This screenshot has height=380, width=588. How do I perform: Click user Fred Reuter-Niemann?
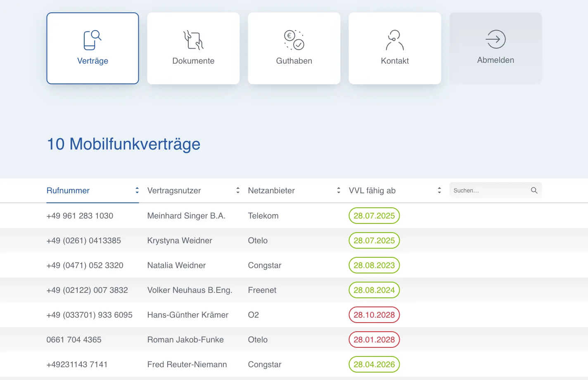tap(187, 364)
